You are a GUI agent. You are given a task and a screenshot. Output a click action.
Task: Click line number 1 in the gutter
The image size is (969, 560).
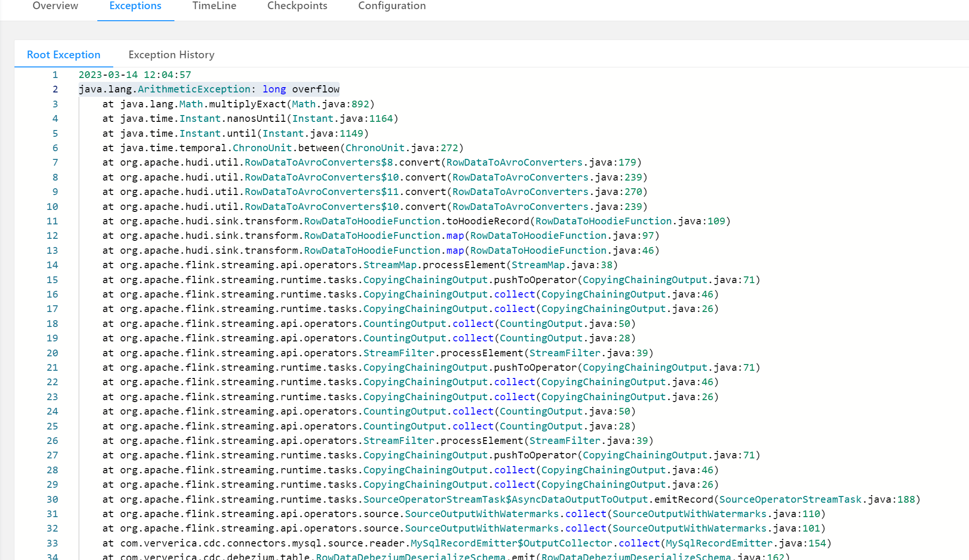click(x=55, y=75)
